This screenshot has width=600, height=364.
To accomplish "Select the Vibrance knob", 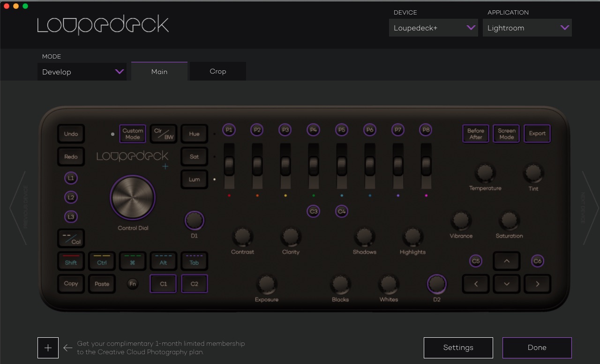I will coord(461,221).
